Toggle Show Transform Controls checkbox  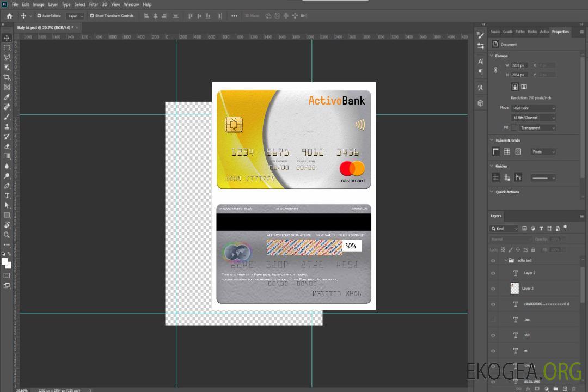pyautogui.click(x=92, y=16)
